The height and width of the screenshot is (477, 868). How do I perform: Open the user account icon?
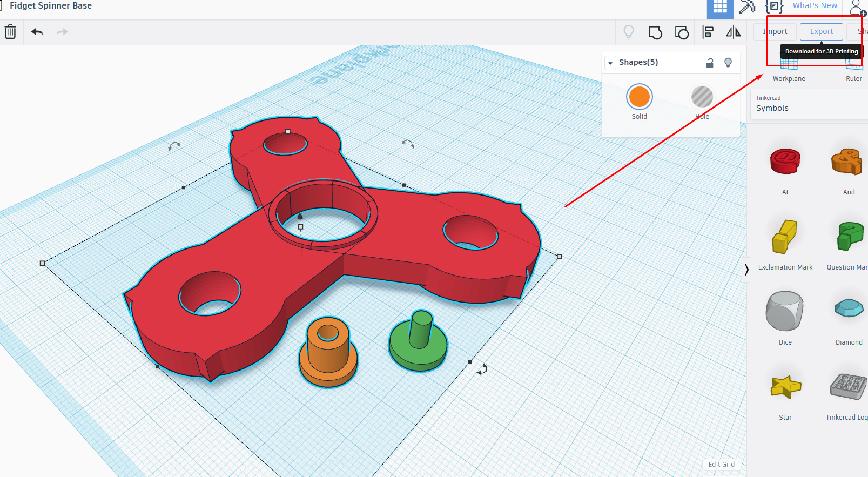click(x=858, y=8)
